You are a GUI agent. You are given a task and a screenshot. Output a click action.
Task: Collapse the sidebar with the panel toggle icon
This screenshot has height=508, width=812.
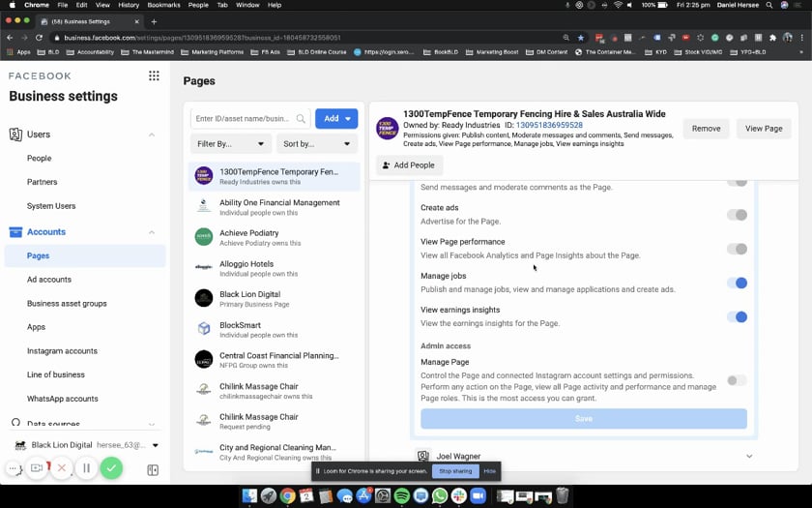pos(153,469)
